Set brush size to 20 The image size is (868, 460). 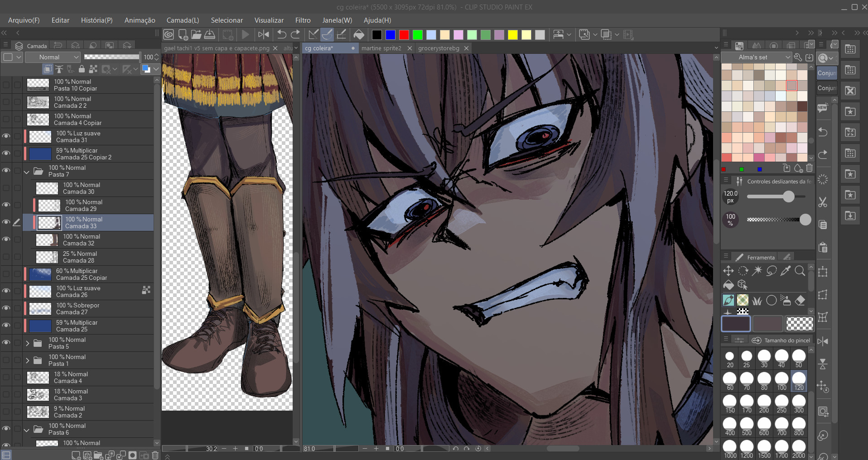click(730, 359)
